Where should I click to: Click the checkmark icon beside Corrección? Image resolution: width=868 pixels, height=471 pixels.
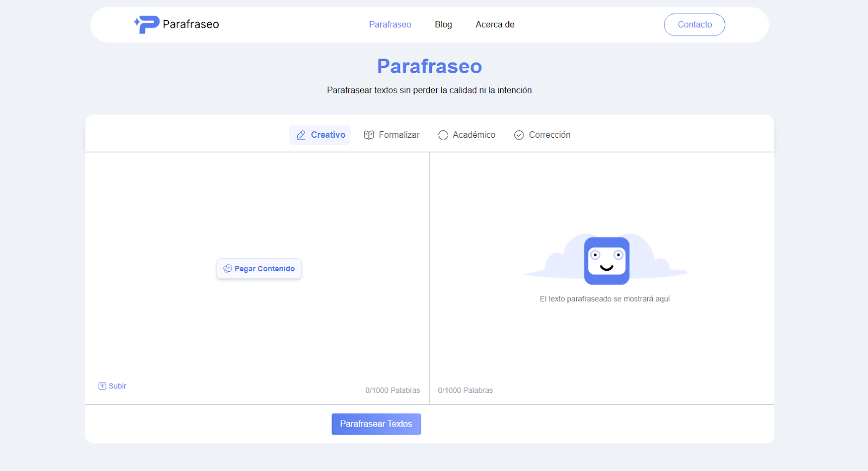tap(519, 135)
